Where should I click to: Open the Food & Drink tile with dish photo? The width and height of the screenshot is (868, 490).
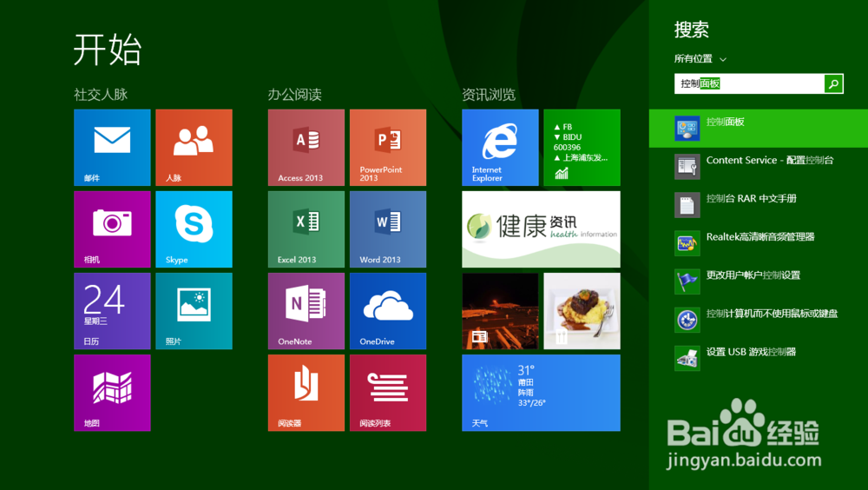tap(582, 311)
